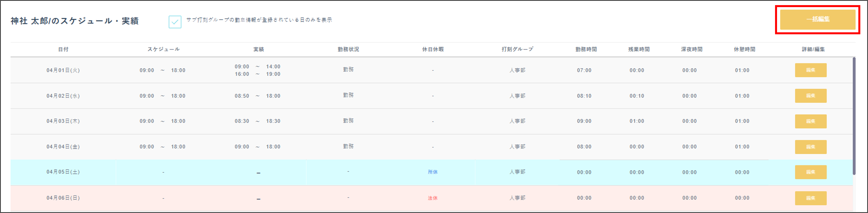Click 編集 for 04月01日(火)
This screenshot has width=868, height=213.
tap(810, 70)
